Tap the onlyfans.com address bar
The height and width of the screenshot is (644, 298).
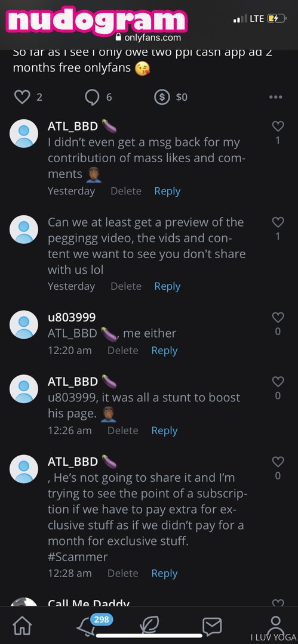click(x=148, y=38)
